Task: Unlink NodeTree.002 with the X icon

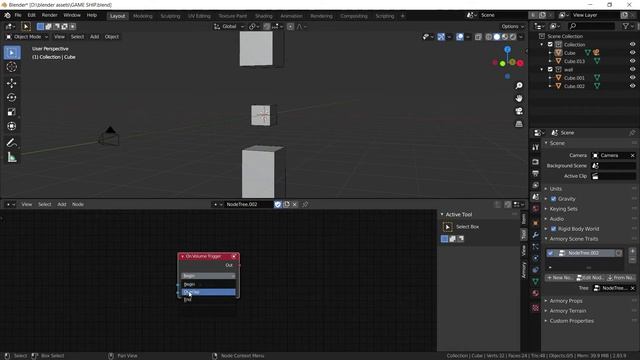Action: (295, 204)
